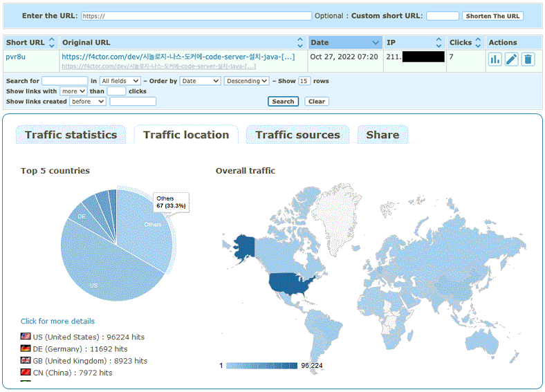
Task: Sort by Short URL column arrows
Action: pyautogui.click(x=52, y=43)
